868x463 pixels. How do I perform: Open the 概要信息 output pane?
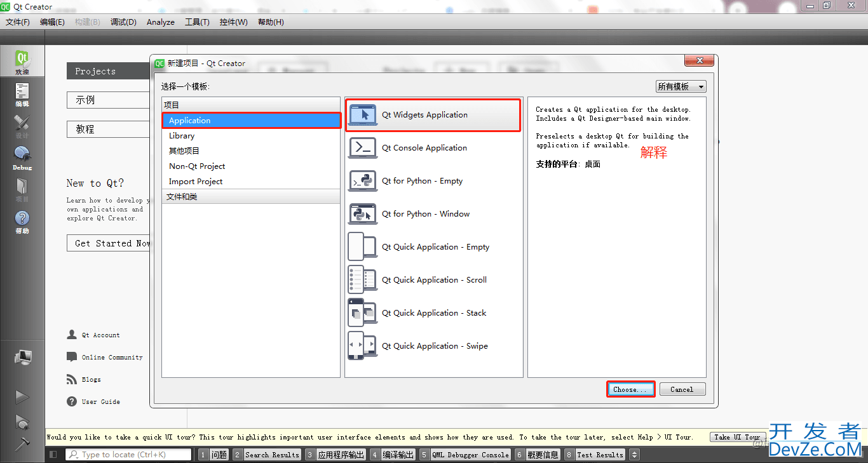pos(537,455)
